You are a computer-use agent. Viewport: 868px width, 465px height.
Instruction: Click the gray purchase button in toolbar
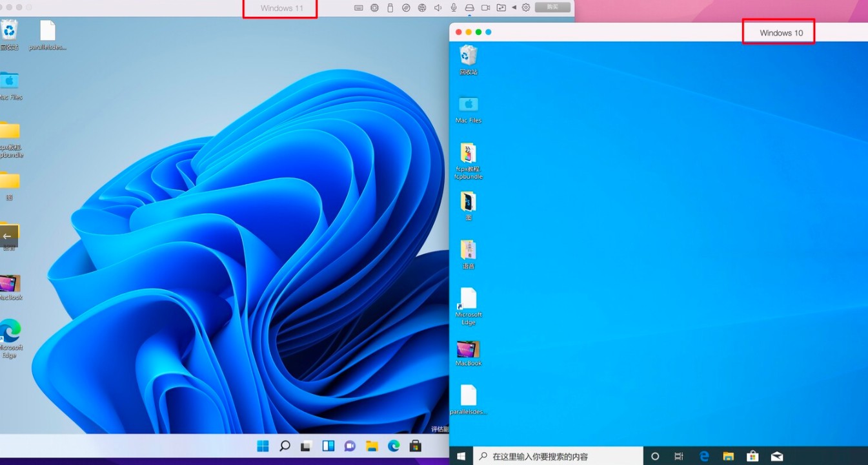[552, 7]
